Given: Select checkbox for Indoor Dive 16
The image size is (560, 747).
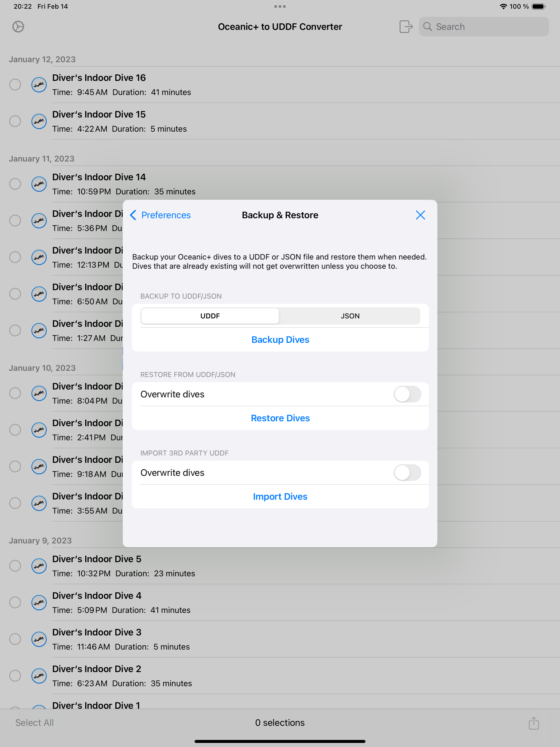Looking at the screenshot, I should pyautogui.click(x=15, y=84).
